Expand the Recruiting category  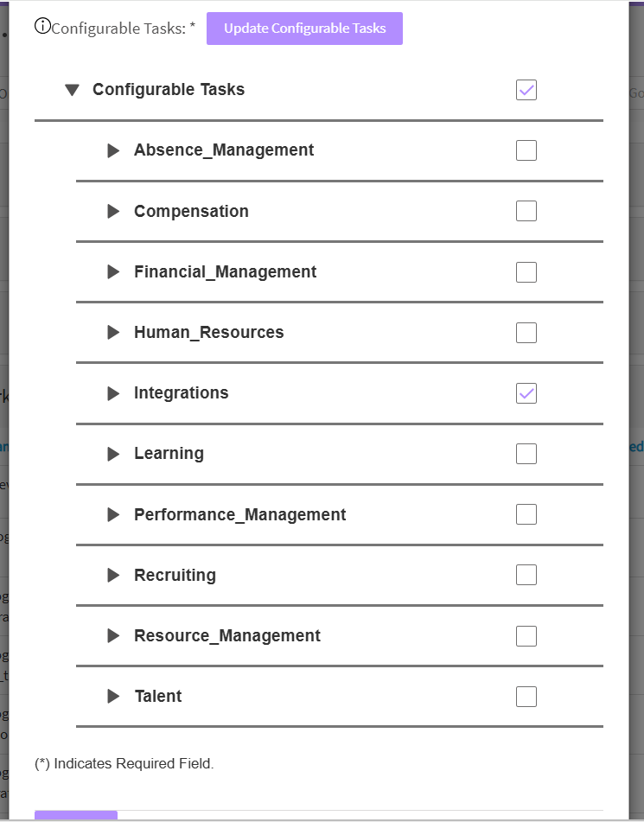pyautogui.click(x=113, y=574)
